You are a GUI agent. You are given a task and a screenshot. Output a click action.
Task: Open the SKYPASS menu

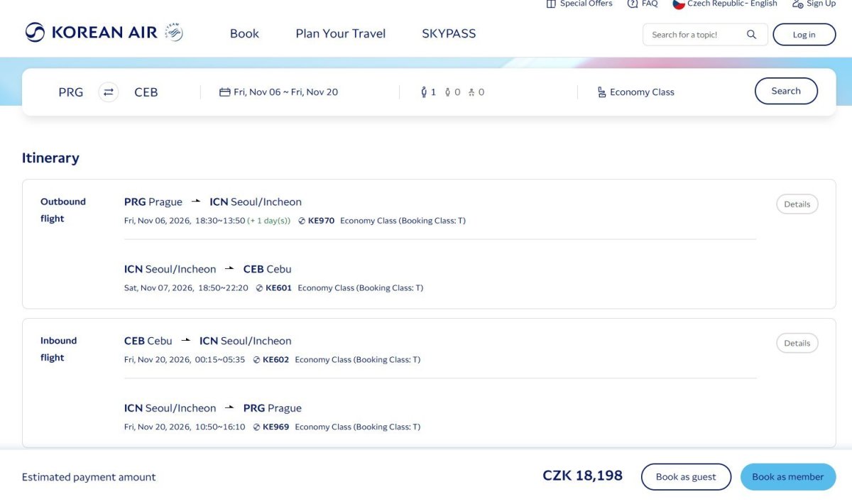tap(449, 33)
